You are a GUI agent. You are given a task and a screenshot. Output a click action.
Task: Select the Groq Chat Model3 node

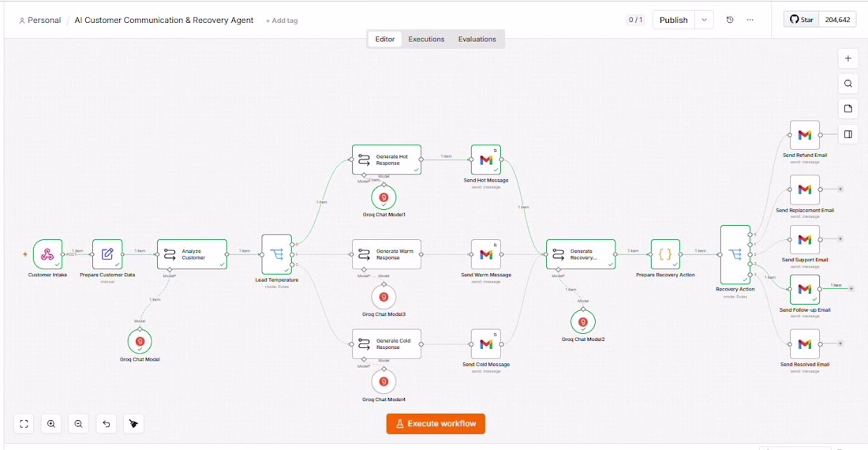click(383, 297)
